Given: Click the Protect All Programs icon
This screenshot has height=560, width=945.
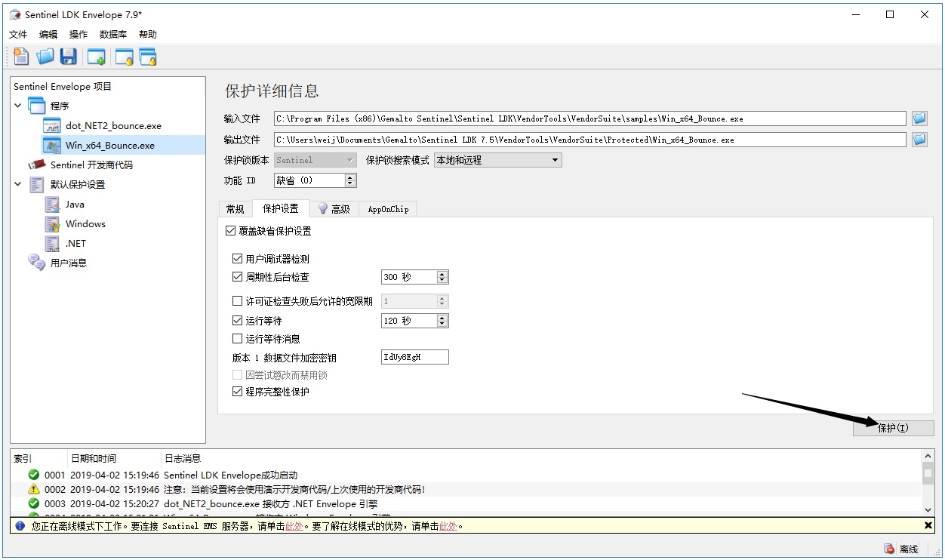Looking at the screenshot, I should (148, 57).
